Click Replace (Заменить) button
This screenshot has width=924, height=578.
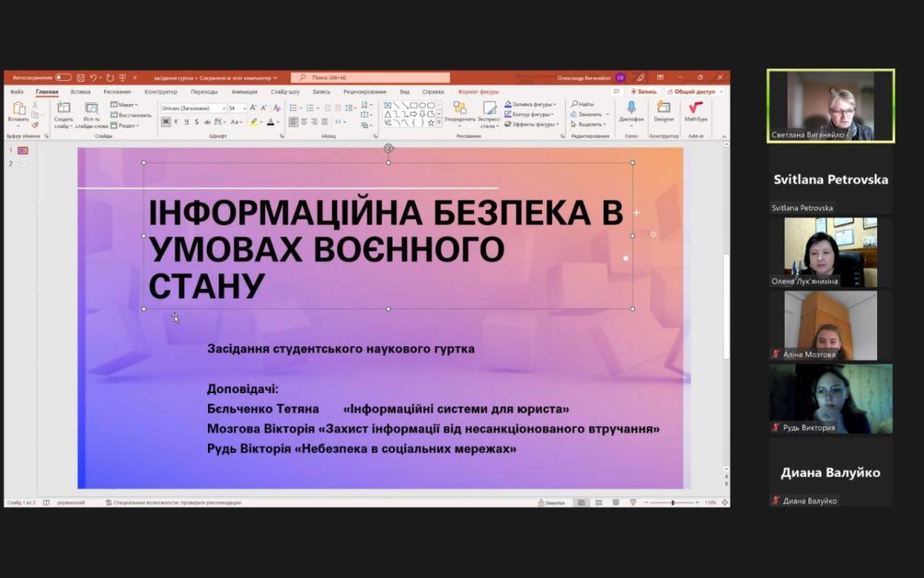coord(589,114)
